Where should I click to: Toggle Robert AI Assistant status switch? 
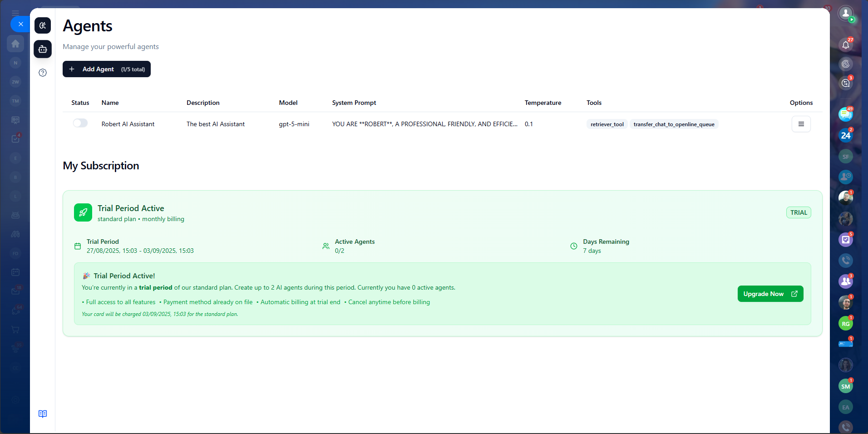80,123
